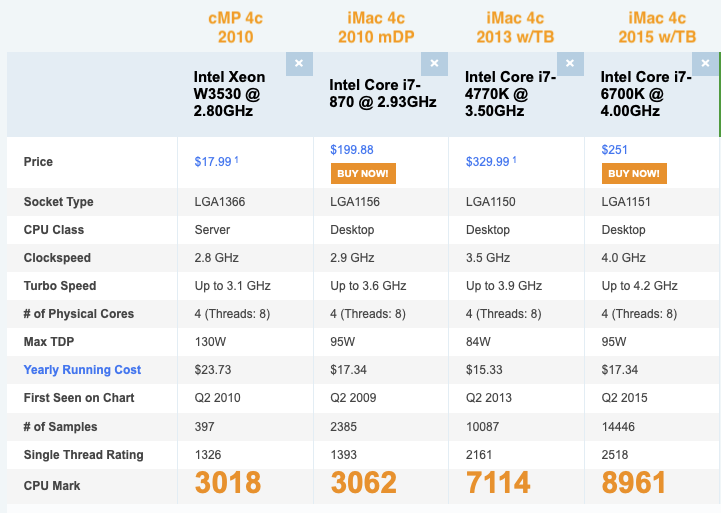
Task: Click the 14446 samples value
Action: (618, 427)
